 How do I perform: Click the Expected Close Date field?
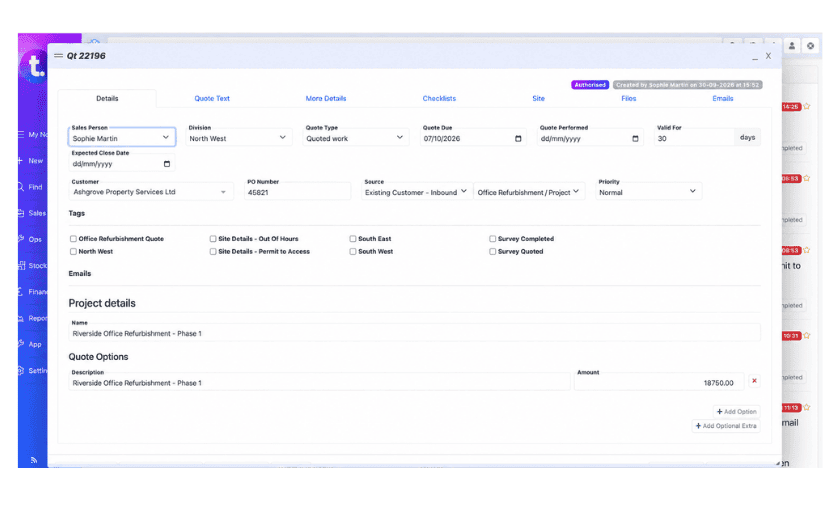tap(122, 163)
